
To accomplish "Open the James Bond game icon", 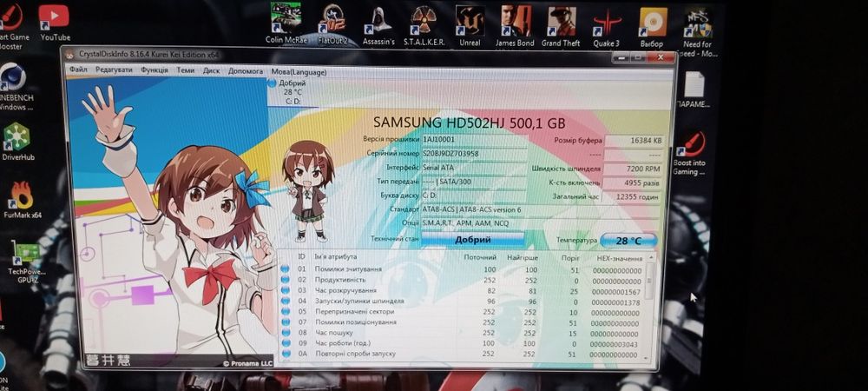I will [x=515, y=25].
